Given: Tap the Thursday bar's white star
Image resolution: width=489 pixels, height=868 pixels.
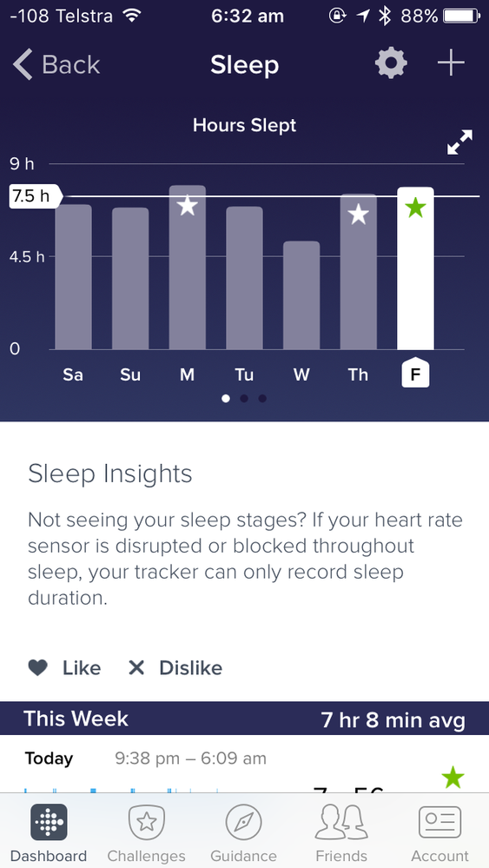Looking at the screenshot, I should coord(359,215).
